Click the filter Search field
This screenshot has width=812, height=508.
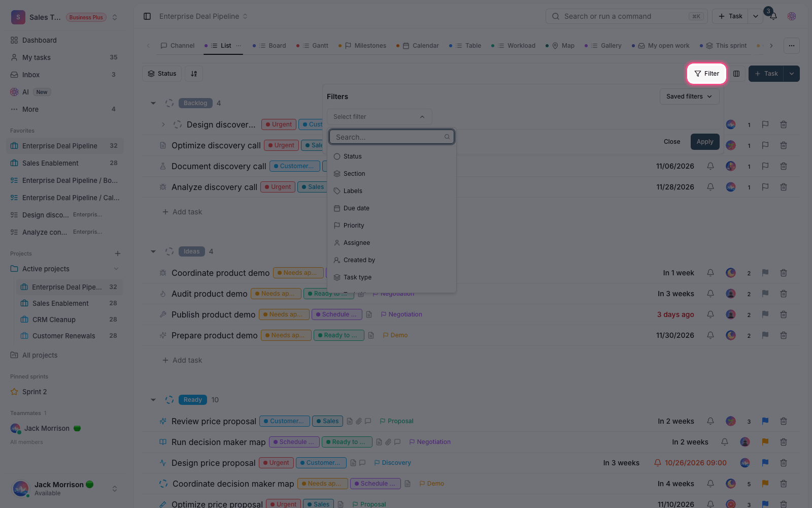(x=392, y=137)
